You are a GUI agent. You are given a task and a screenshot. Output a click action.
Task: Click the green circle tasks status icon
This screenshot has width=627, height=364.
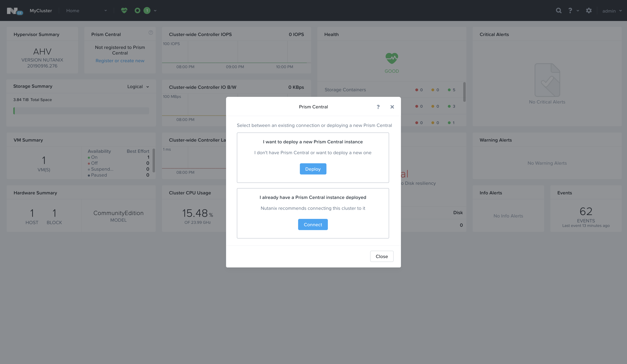[137, 10]
